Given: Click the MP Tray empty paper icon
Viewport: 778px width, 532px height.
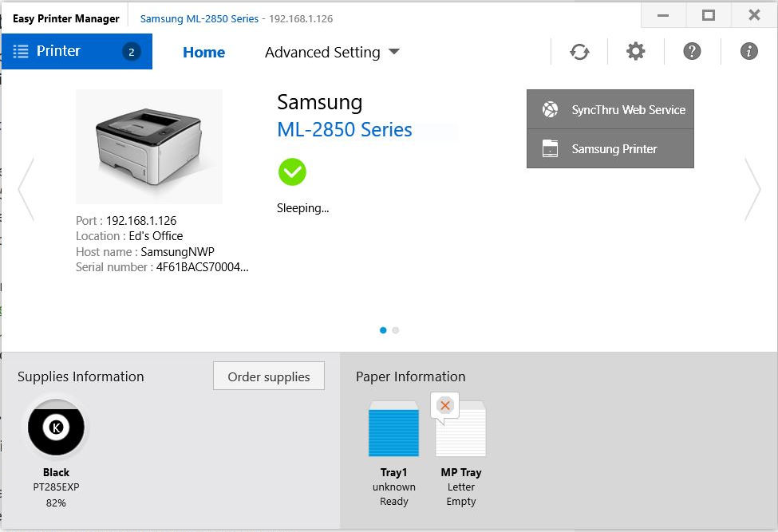Looking at the screenshot, I should pyautogui.click(x=460, y=425).
